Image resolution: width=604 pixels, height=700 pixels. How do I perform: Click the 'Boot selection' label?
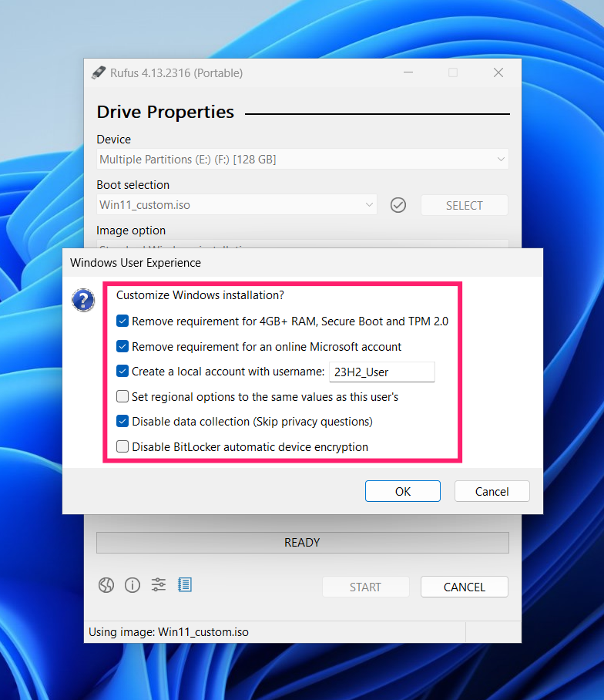(x=133, y=185)
